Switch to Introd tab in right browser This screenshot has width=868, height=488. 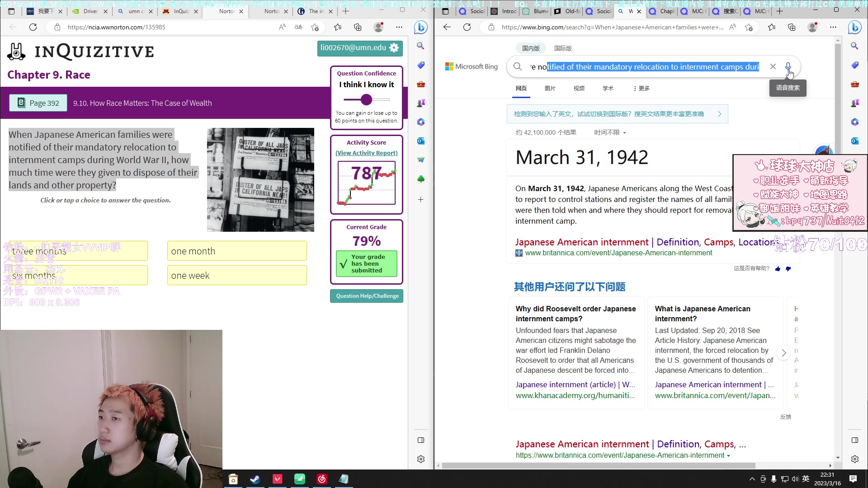(504, 11)
